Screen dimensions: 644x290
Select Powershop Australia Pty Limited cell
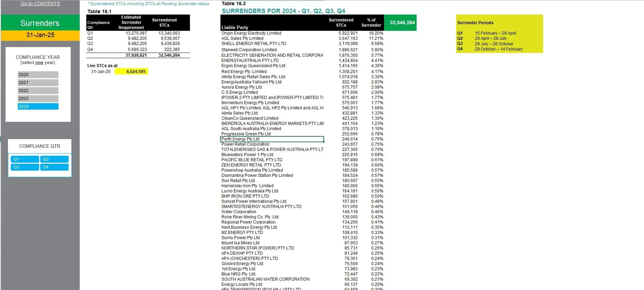[252, 170]
